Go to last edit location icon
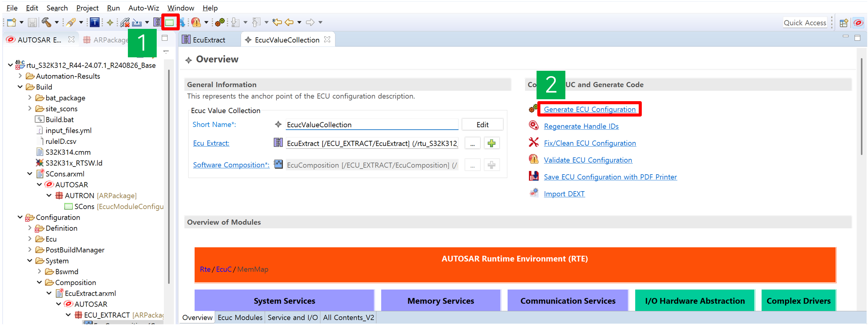 pyautogui.click(x=277, y=22)
